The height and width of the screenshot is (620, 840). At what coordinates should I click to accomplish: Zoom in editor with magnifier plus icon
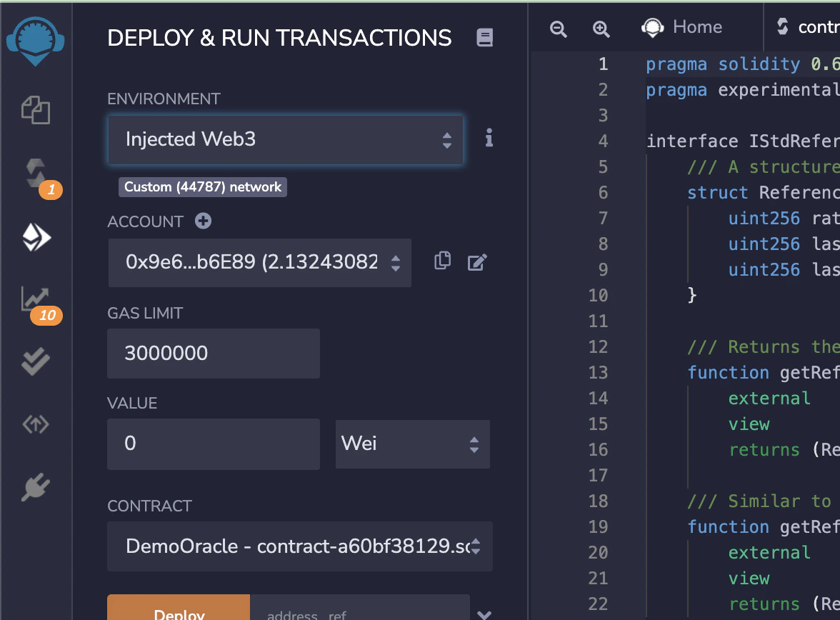tap(601, 29)
